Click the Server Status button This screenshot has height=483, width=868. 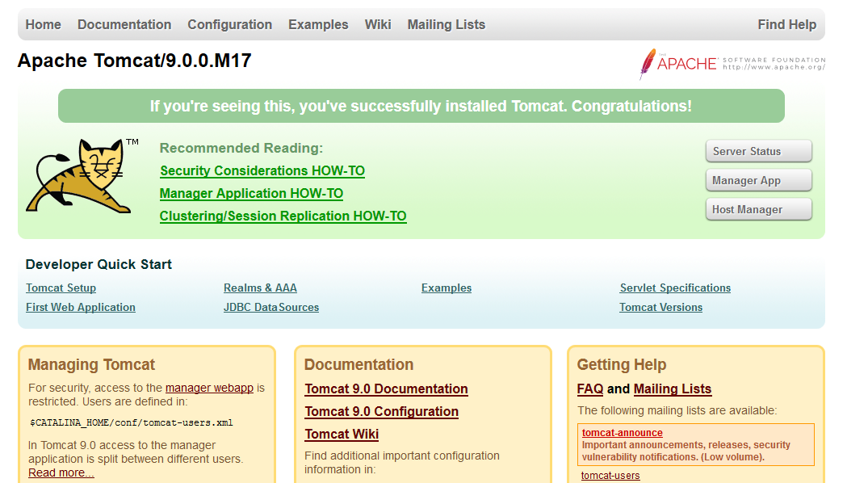tap(759, 151)
